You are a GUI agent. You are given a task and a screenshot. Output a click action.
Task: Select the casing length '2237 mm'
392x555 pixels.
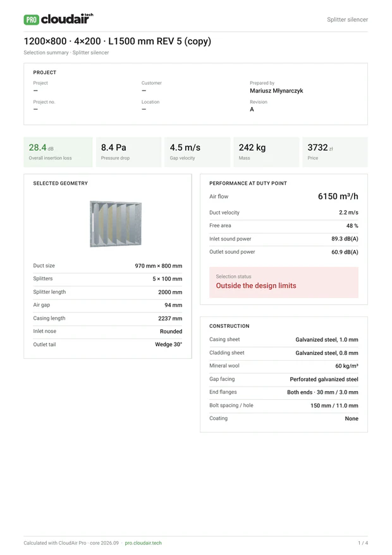170,318
